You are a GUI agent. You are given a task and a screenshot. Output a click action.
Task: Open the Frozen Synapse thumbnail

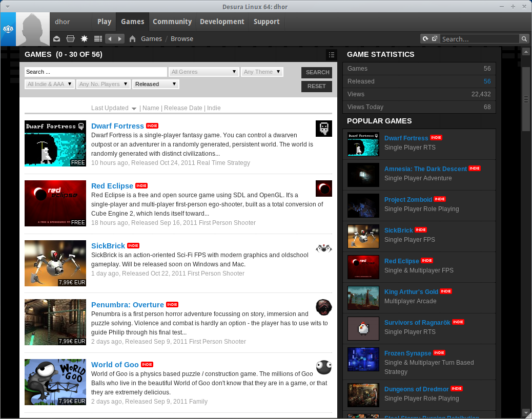(363, 360)
